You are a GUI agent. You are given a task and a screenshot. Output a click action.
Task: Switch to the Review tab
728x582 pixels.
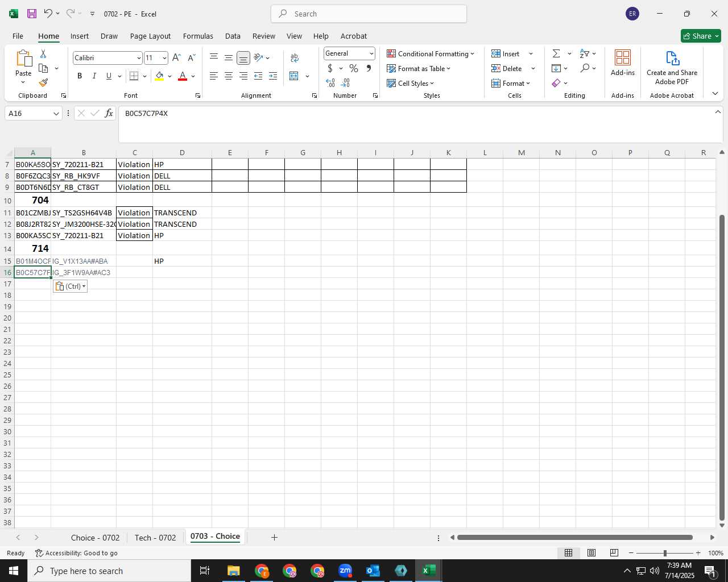(x=264, y=36)
